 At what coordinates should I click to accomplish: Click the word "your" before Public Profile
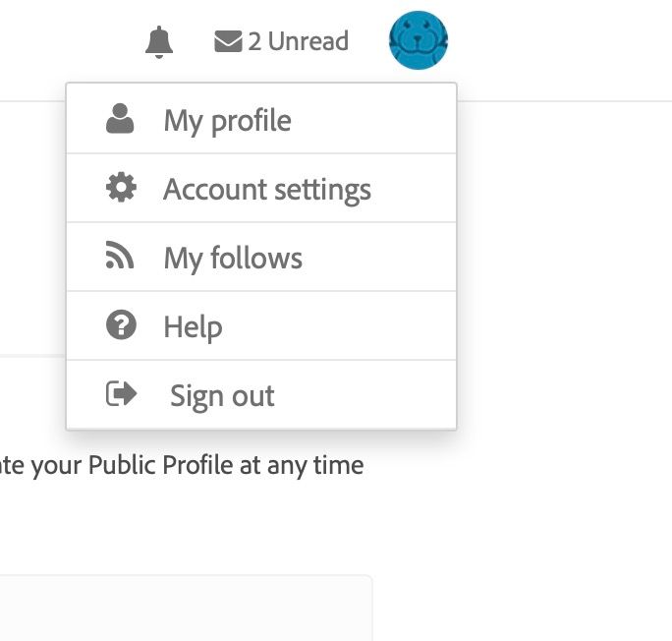[56, 464]
